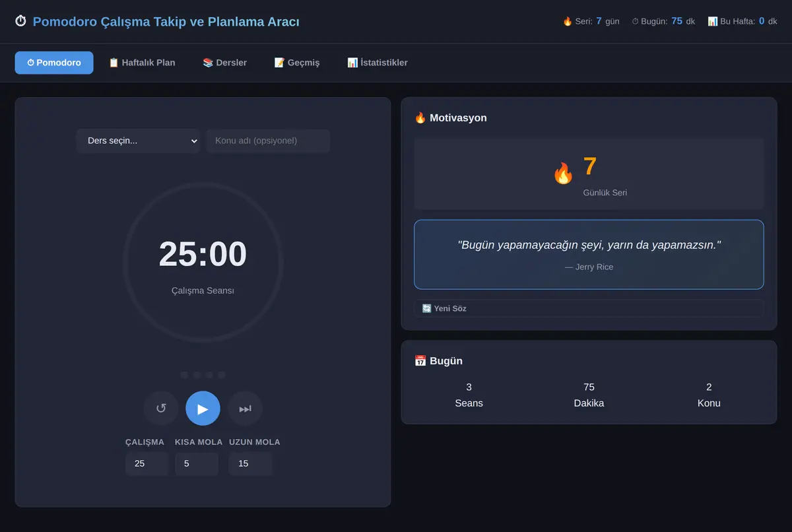Click the app title Pomodoro Çalışma Takip
Viewport: 792px width, 532px height.
pyautogui.click(x=166, y=22)
